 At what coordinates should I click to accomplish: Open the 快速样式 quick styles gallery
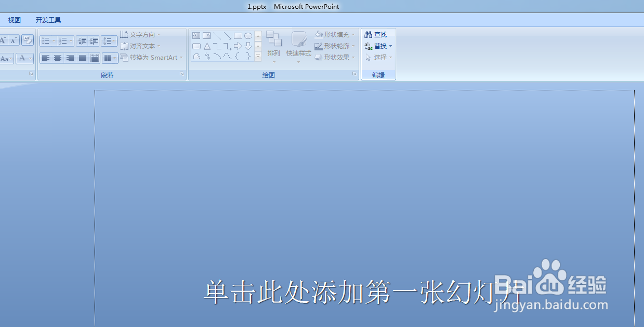pos(299,47)
